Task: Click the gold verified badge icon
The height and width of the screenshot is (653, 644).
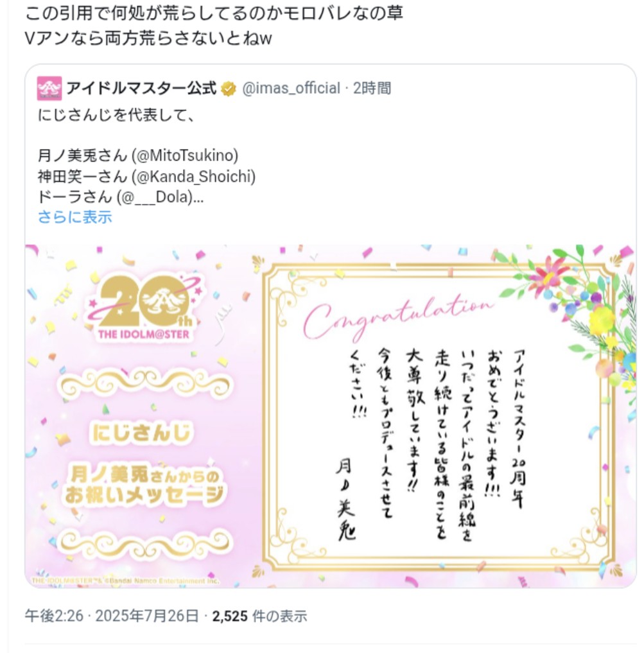Action: coord(229,89)
